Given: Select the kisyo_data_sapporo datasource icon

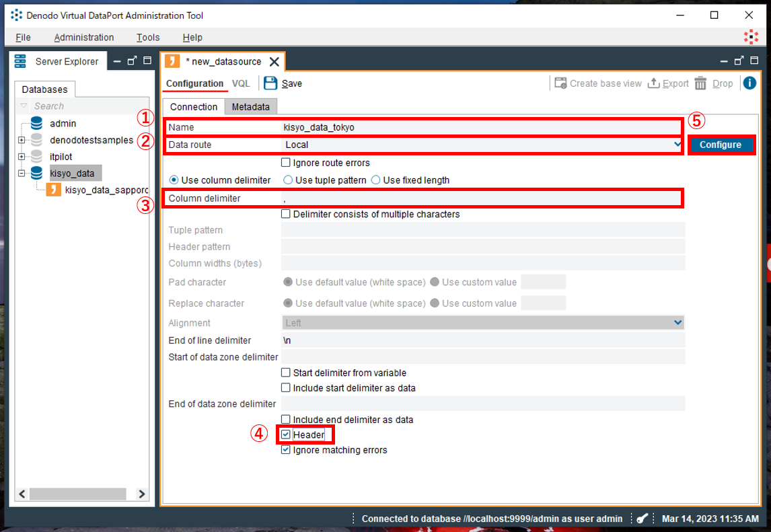Looking at the screenshot, I should tap(54, 190).
